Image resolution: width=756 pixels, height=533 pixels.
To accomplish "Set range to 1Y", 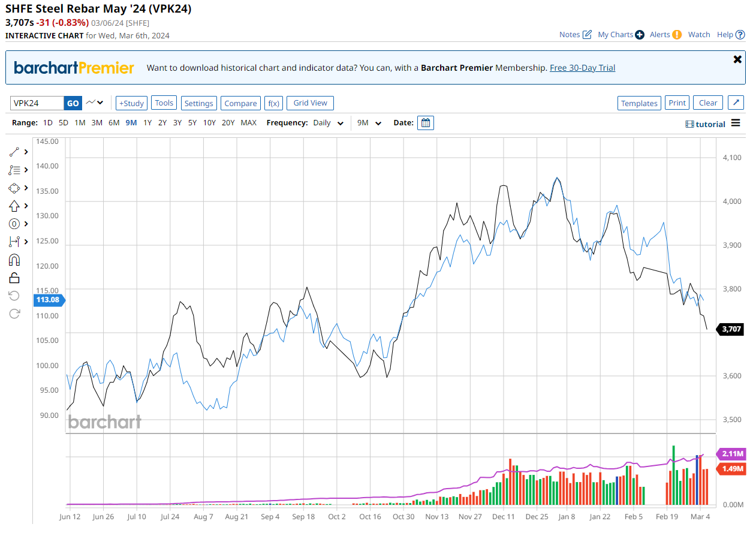I will pos(147,123).
